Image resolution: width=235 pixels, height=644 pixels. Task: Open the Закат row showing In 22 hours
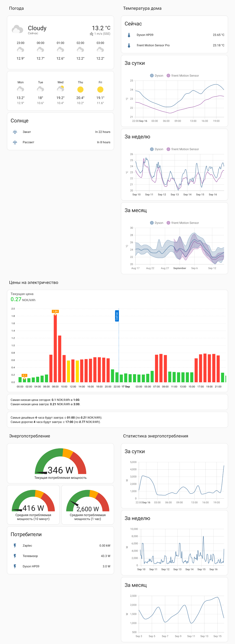pyautogui.click(x=61, y=132)
